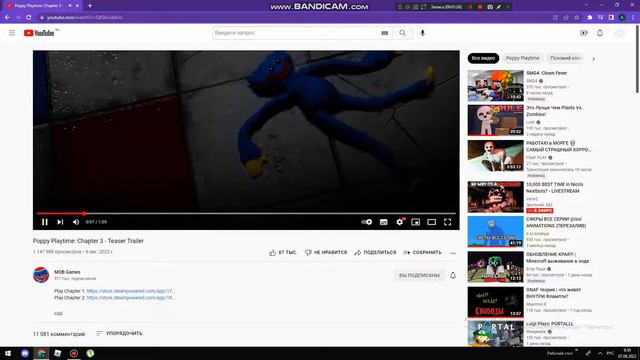Stop the Bandicam recording red button

(480, 7)
